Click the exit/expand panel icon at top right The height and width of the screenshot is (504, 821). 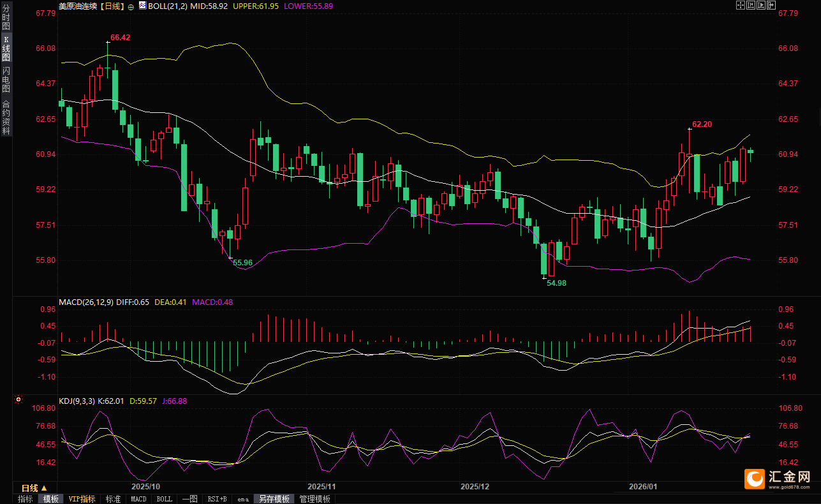pyautogui.click(x=771, y=6)
